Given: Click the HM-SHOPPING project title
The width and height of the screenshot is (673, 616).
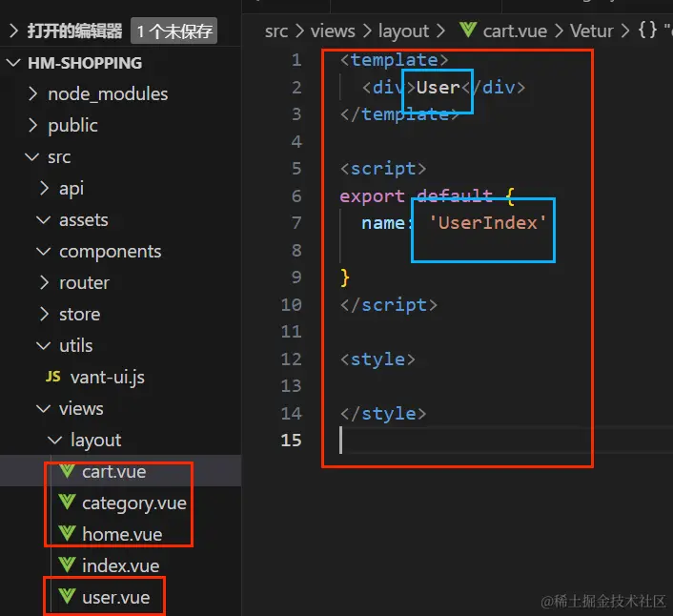Looking at the screenshot, I should 85,63.
